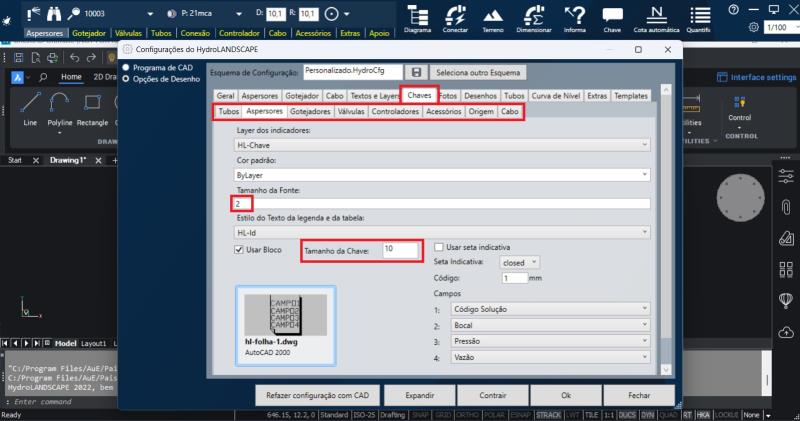Image resolution: width=800 pixels, height=421 pixels.
Task: Click the Dimensionar icon
Action: [534, 17]
